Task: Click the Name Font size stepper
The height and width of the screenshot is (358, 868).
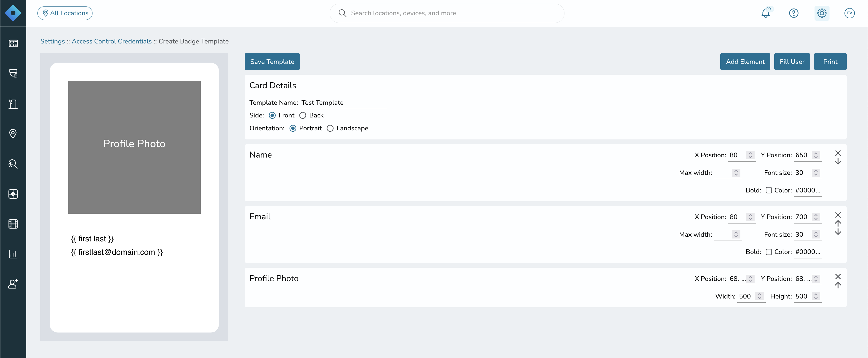Action: tap(816, 173)
